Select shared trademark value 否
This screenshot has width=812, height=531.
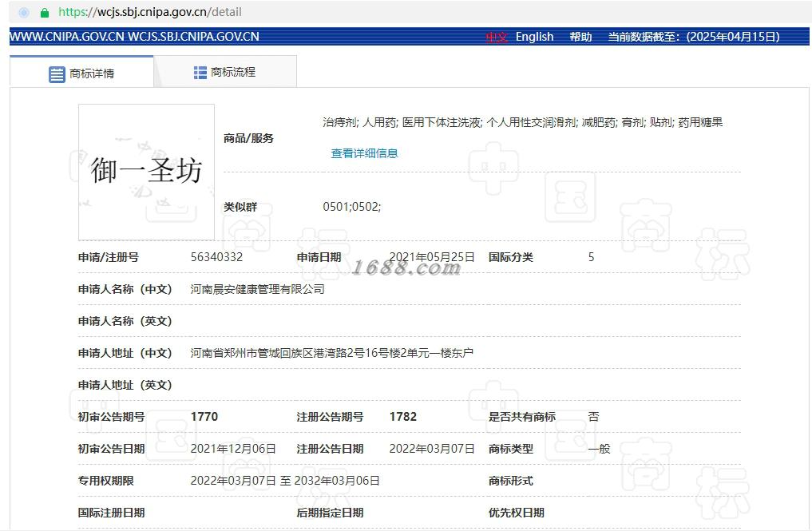[x=593, y=417]
